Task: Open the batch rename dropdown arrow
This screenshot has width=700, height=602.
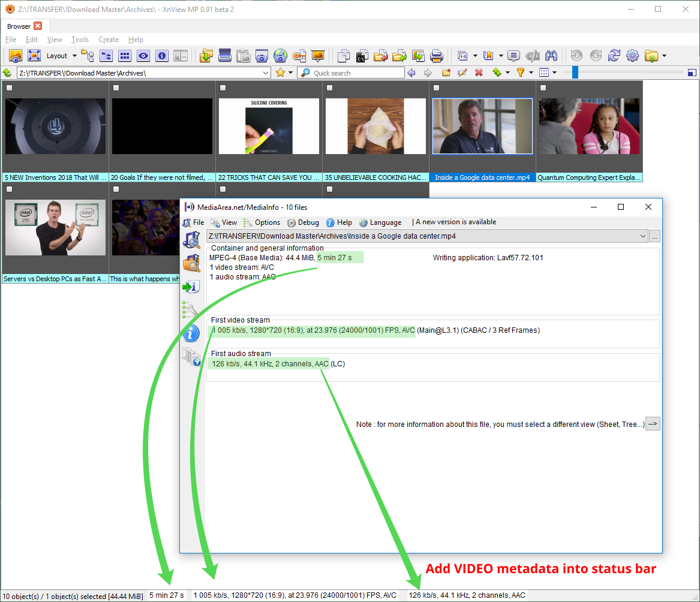Action: point(475,56)
